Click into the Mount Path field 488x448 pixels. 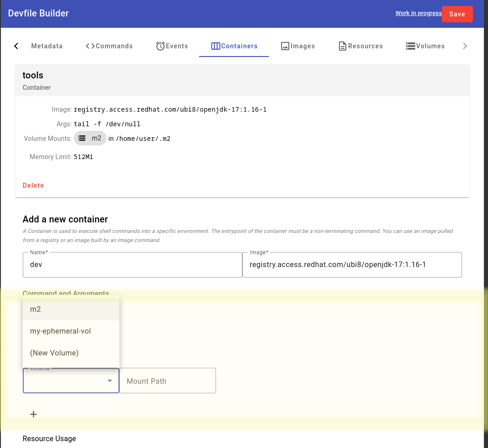167,381
